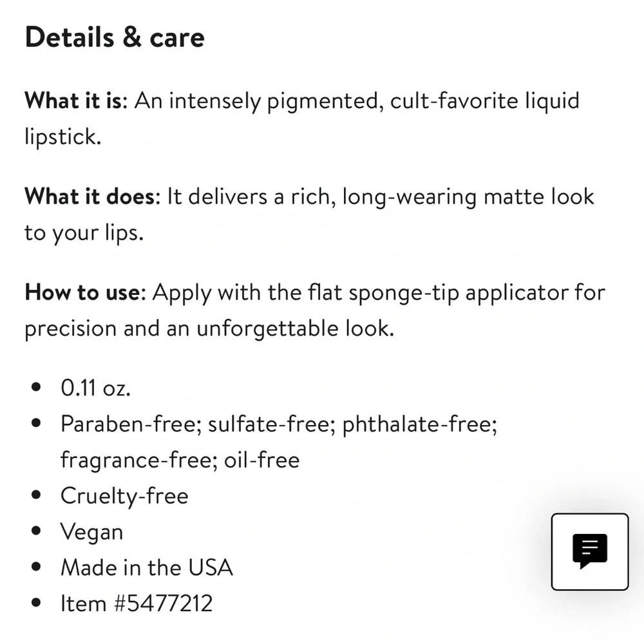Select the bold 'What it does' label
Viewport: 644px width, 644px height.
92,196
